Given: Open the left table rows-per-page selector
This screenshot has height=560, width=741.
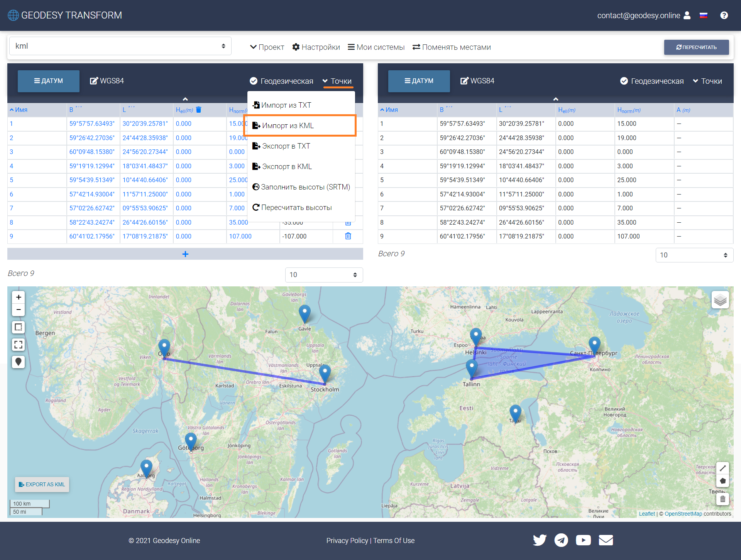Looking at the screenshot, I should 324,275.
